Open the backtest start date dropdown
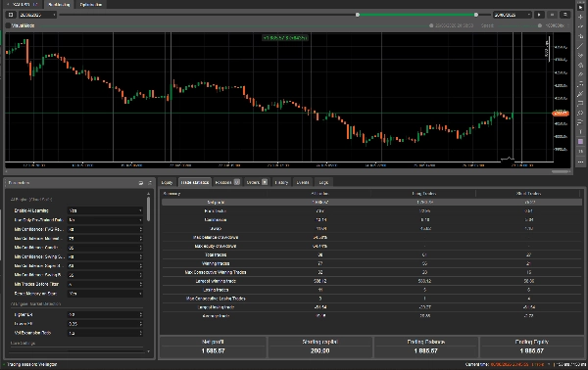The height and width of the screenshot is (370, 588). click(x=37, y=15)
